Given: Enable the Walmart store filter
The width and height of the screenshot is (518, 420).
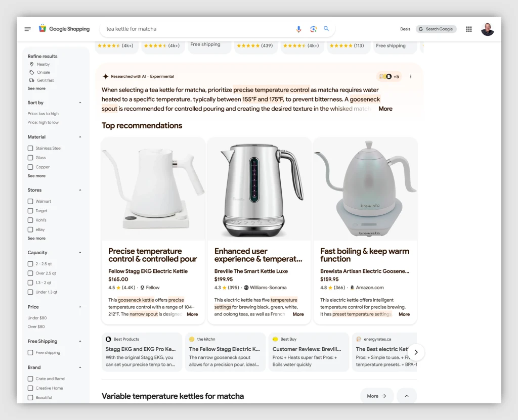Looking at the screenshot, I should tap(30, 202).
